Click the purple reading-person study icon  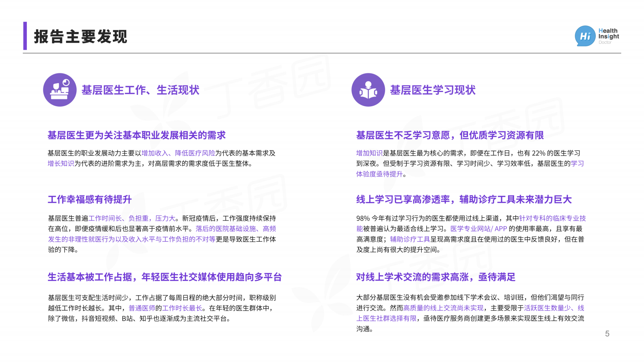(368, 90)
